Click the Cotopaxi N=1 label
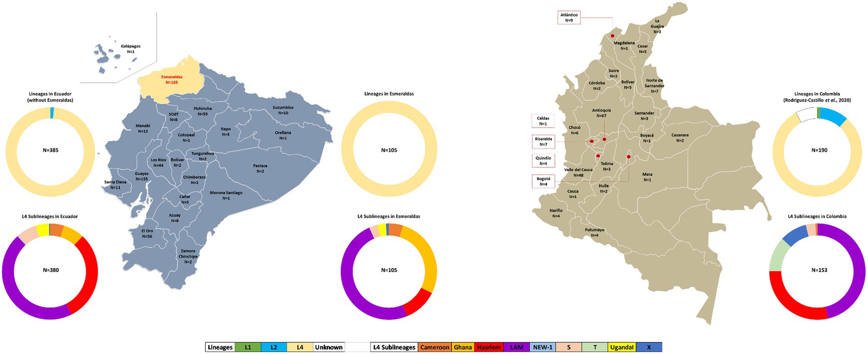 186,138
